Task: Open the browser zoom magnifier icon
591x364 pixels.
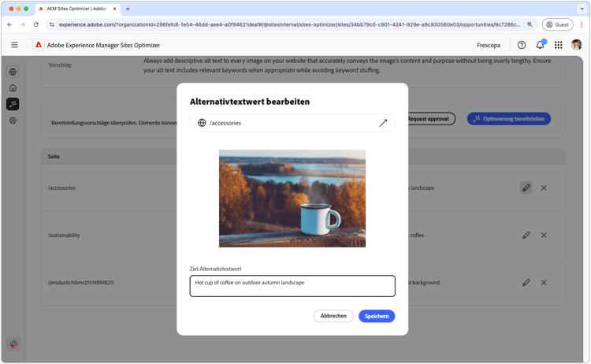Action: click(530, 24)
